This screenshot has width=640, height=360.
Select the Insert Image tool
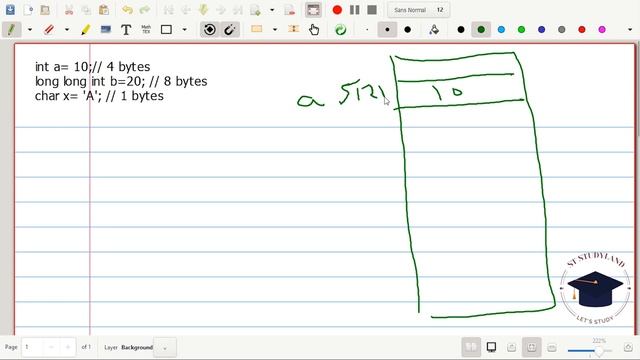click(x=106, y=29)
